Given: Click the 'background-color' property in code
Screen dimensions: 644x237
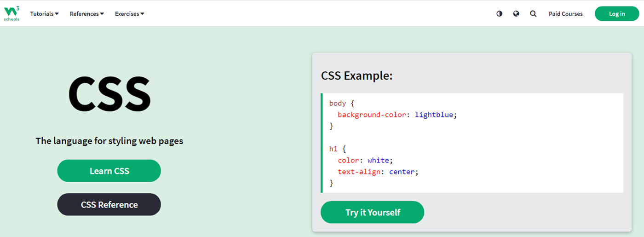Looking at the screenshot, I should pos(372,115).
